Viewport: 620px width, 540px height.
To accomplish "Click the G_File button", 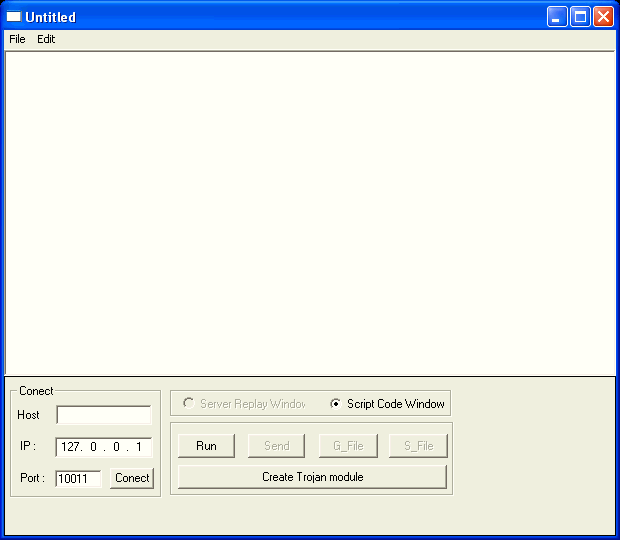I will [x=347, y=446].
